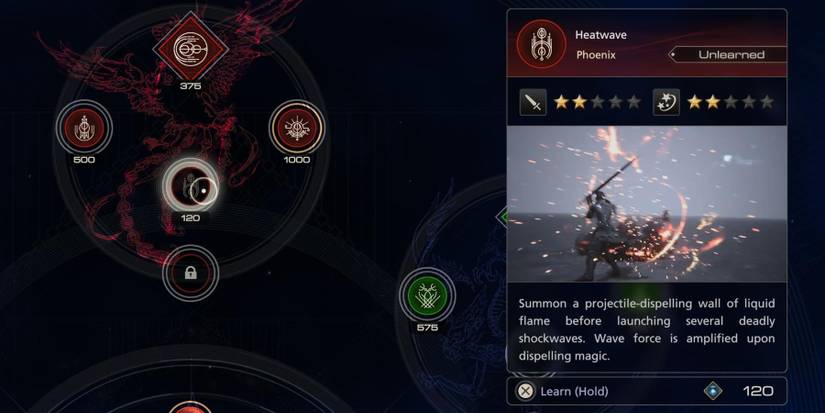825x413 pixels.
Task: Click the Heatwave ability title text
Action: (x=600, y=35)
